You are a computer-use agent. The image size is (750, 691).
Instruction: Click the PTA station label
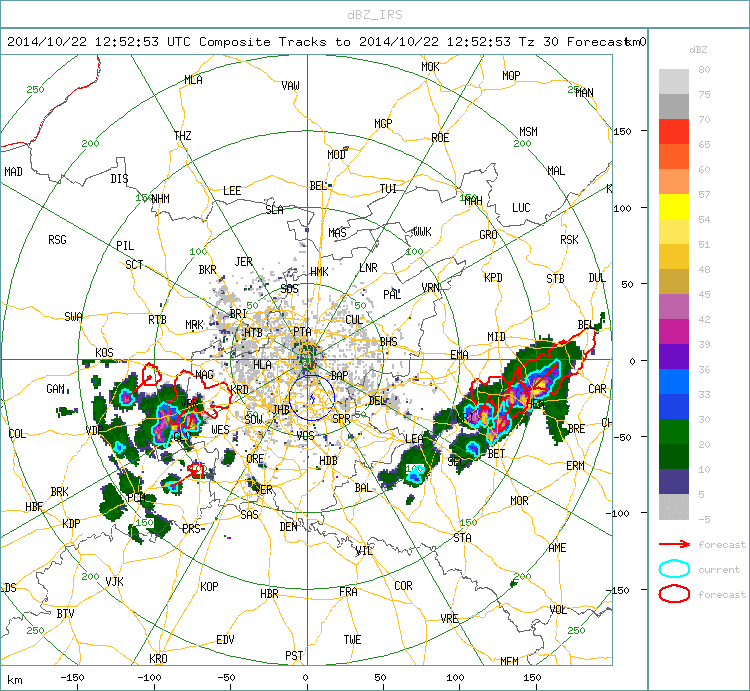(x=302, y=332)
